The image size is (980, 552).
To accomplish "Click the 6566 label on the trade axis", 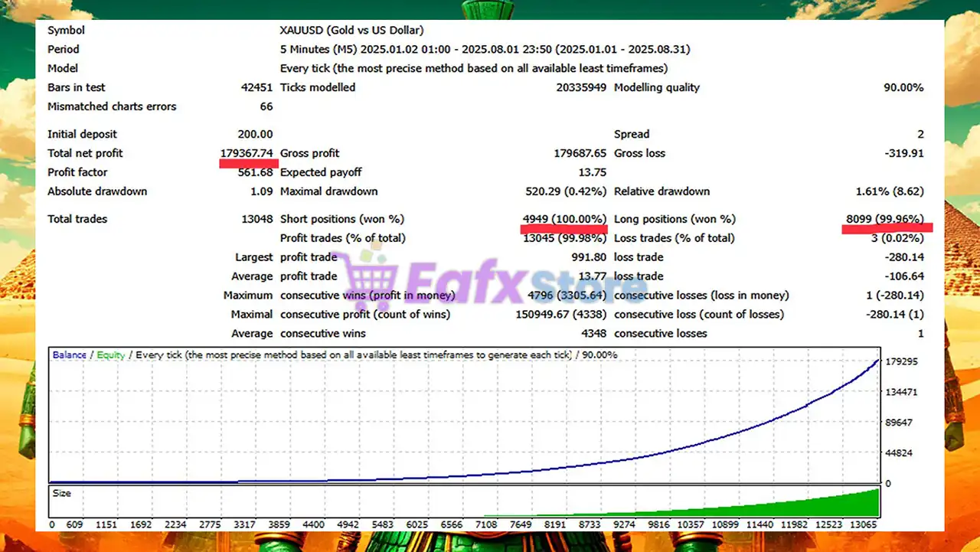I will coord(451,524).
